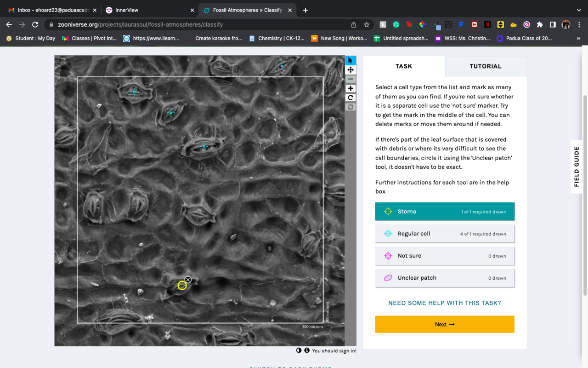Choose the Not sure marker tool

pyautogui.click(x=445, y=256)
